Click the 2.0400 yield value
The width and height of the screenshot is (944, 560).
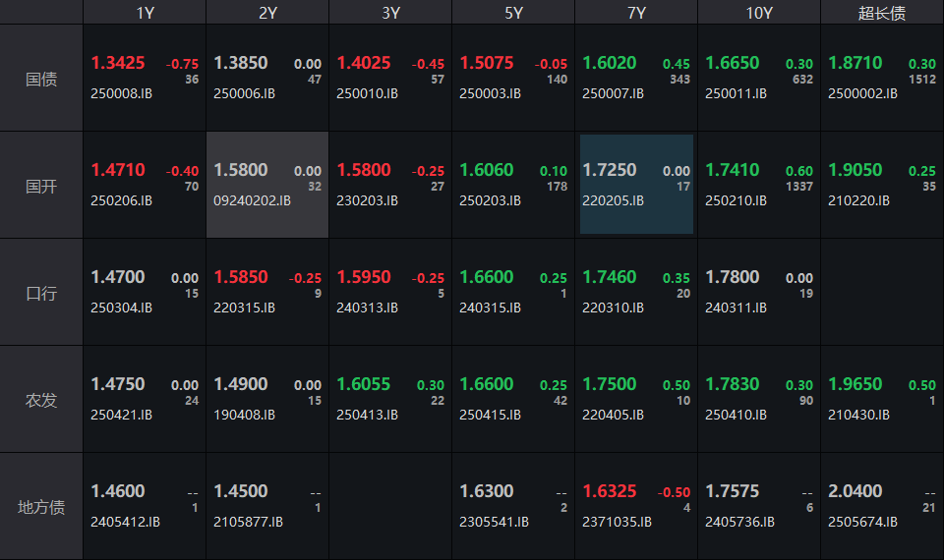tap(855, 491)
